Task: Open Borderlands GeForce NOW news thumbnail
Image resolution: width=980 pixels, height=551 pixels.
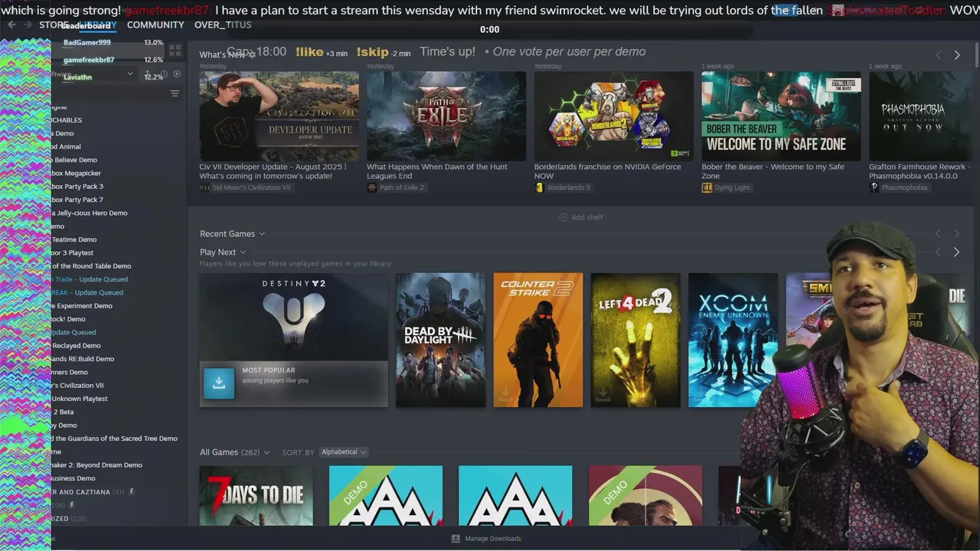Action: pos(614,116)
